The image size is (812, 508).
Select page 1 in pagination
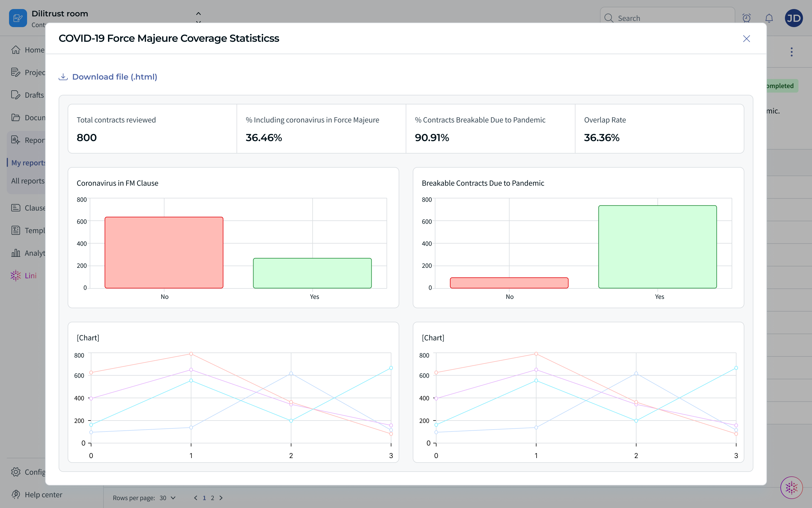pyautogui.click(x=204, y=498)
